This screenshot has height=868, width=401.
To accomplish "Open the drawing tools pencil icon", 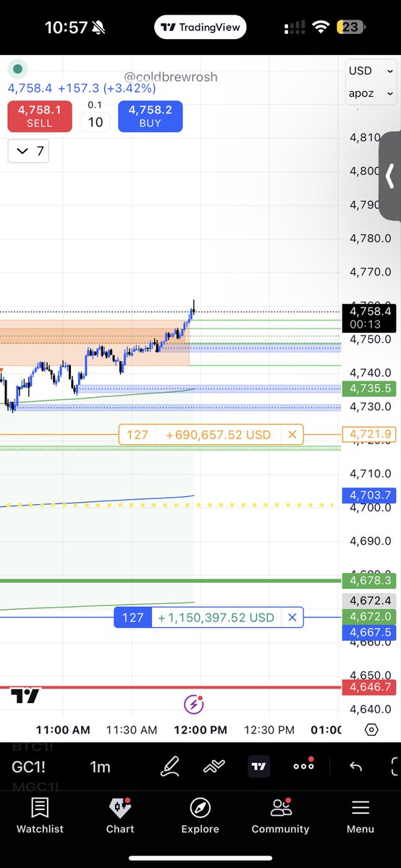I will tap(169, 767).
